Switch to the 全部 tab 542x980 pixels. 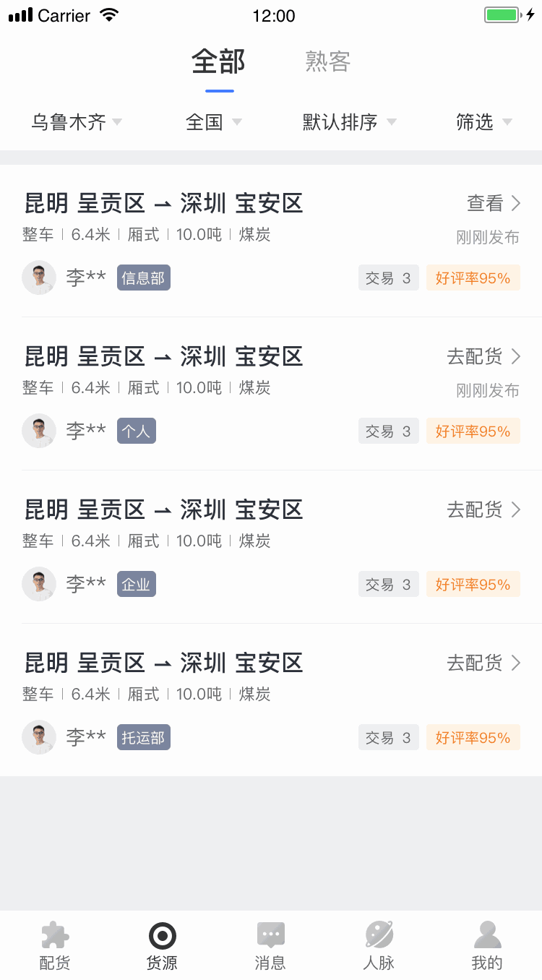click(218, 62)
